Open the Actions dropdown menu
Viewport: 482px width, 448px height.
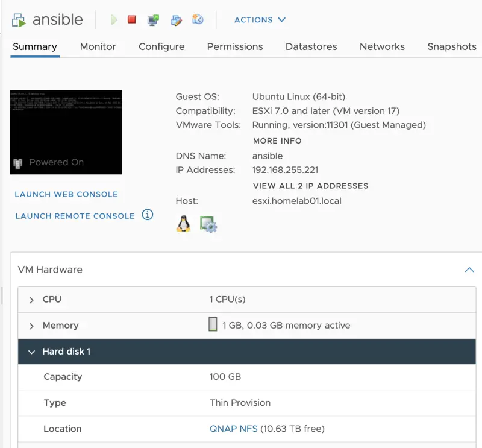click(260, 20)
